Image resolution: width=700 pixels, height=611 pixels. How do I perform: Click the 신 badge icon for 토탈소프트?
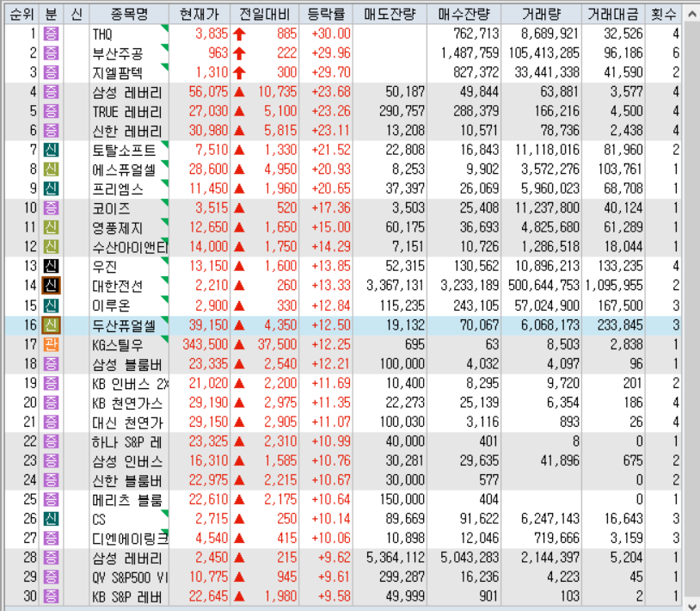click(x=51, y=150)
